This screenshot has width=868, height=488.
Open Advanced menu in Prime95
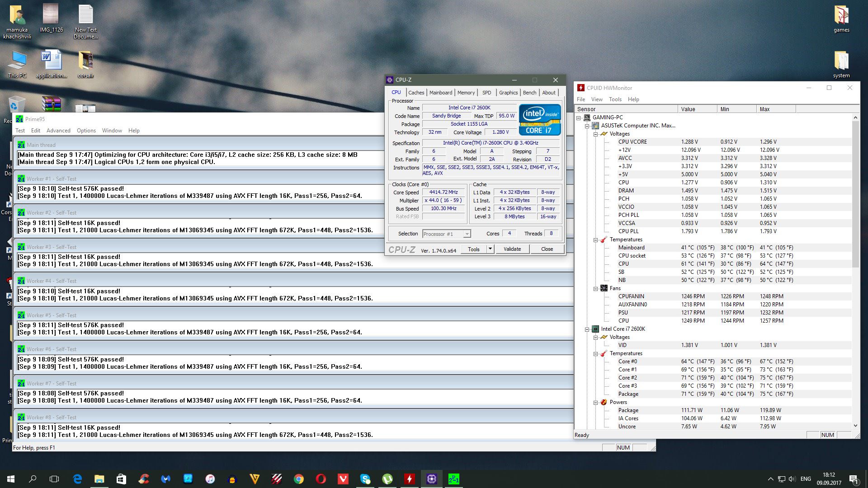[58, 131]
